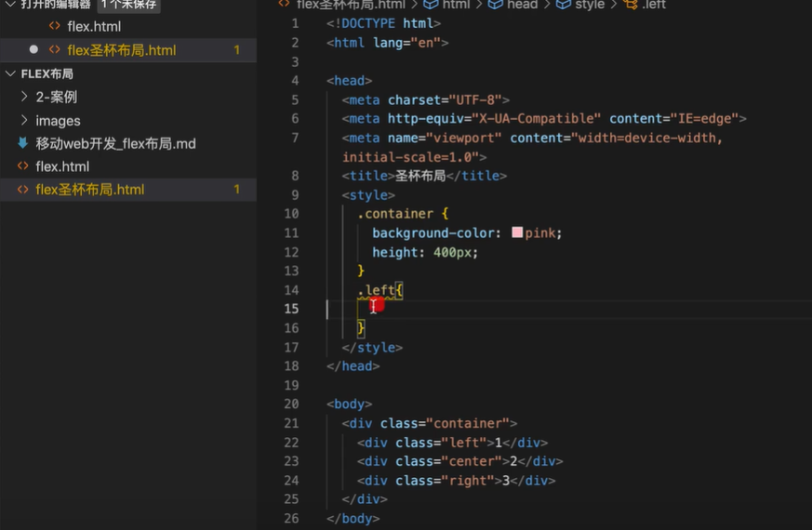The height and width of the screenshot is (530, 812).
Task: Click the 1 个未保存 badge
Action: tap(128, 6)
